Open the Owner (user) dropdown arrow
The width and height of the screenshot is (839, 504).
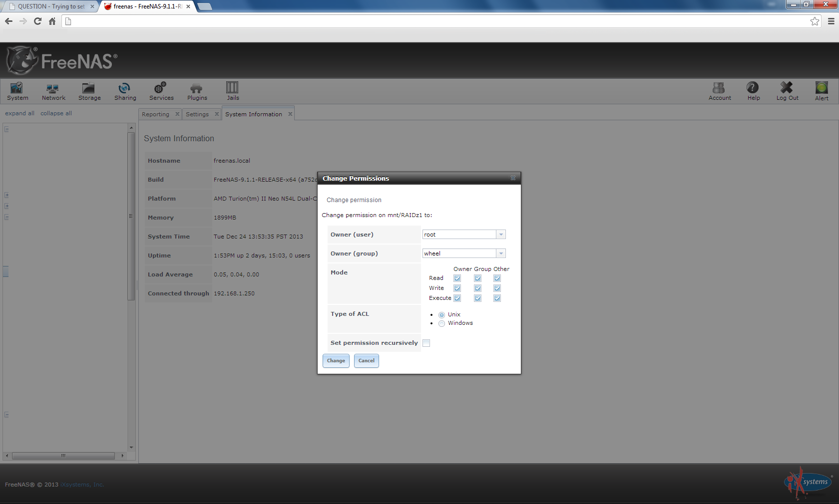click(x=501, y=235)
